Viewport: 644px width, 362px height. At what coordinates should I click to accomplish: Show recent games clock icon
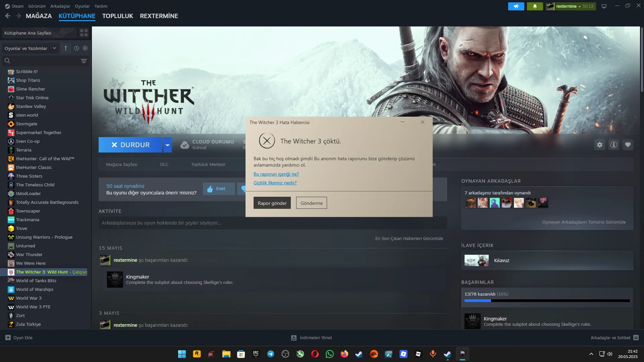click(x=76, y=48)
